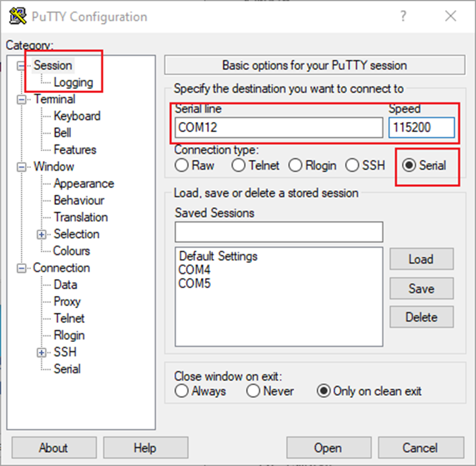This screenshot has width=476, height=466.
Task: Click the Load button
Action: (421, 259)
